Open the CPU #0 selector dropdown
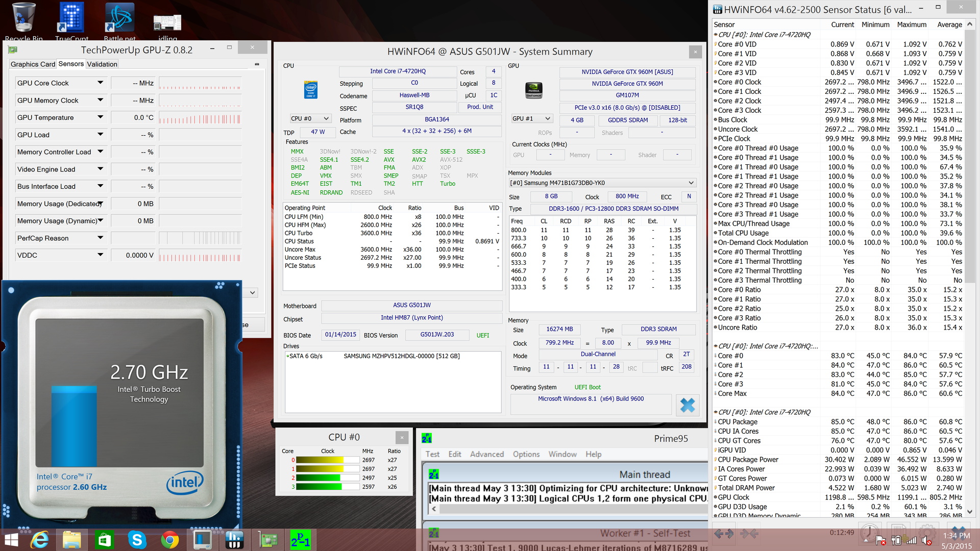980x551 pixels. coord(310,118)
